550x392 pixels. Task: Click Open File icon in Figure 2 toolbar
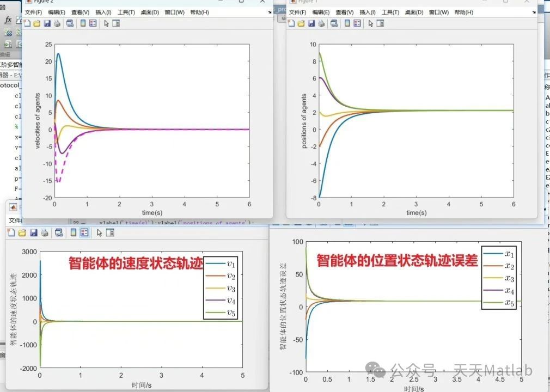[x=37, y=23]
